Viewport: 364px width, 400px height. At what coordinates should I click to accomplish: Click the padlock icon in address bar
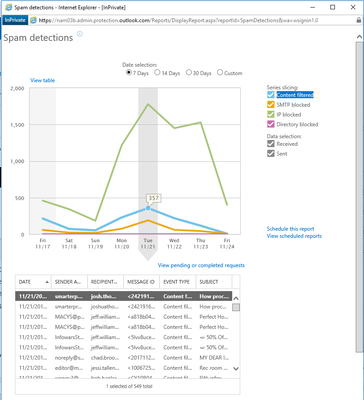358,20
